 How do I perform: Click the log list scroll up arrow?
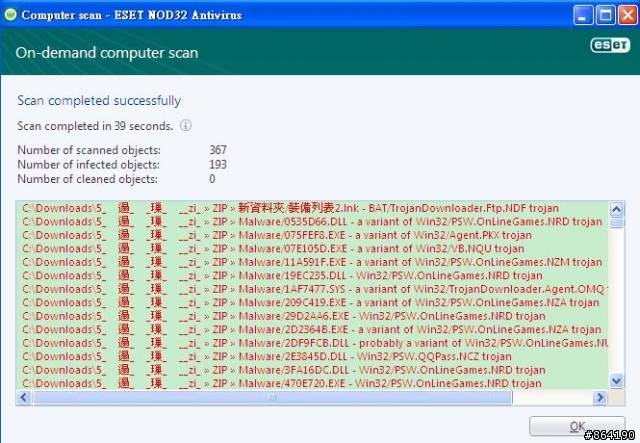click(616, 209)
